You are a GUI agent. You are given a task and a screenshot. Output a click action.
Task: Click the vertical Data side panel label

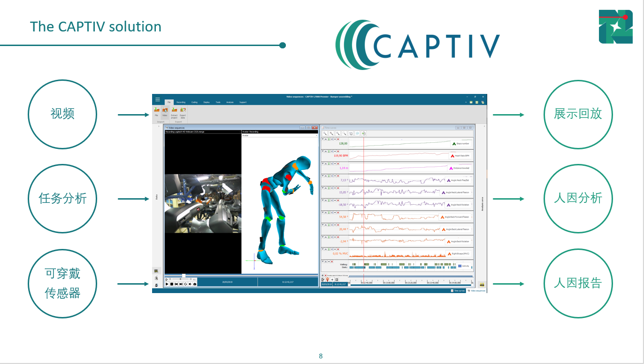click(156, 197)
